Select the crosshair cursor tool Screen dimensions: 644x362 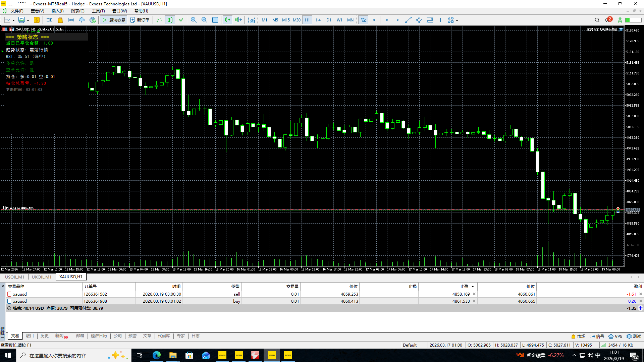point(374,20)
